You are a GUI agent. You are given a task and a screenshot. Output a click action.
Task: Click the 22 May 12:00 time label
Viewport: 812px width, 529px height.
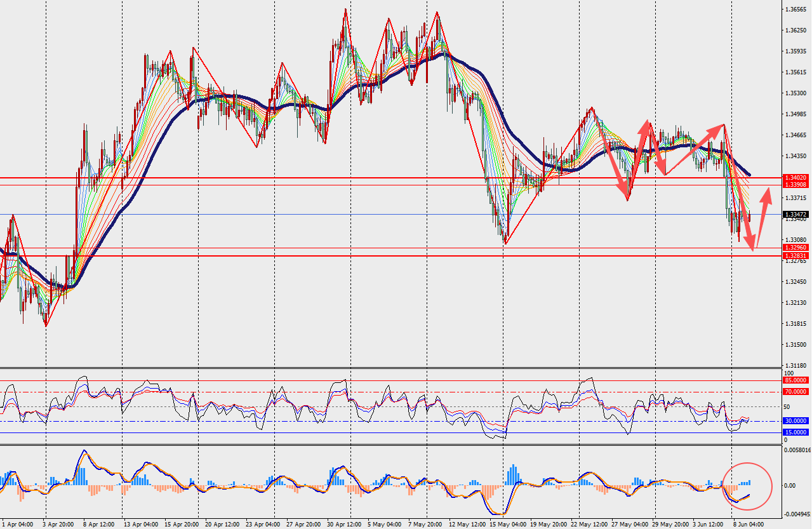[589, 525]
